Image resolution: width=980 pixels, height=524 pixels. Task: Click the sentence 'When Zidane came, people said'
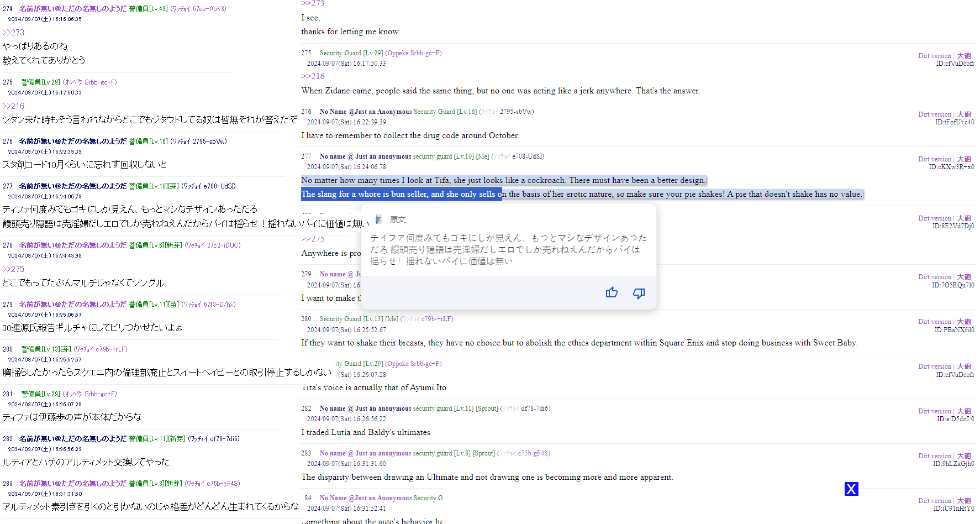pos(500,91)
